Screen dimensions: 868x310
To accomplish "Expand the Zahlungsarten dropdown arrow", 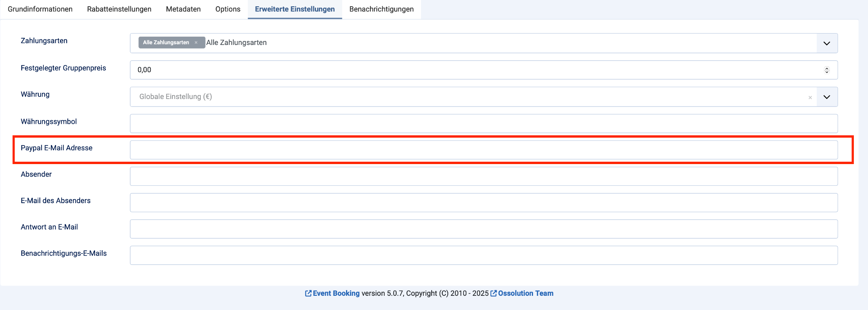I will tap(827, 43).
